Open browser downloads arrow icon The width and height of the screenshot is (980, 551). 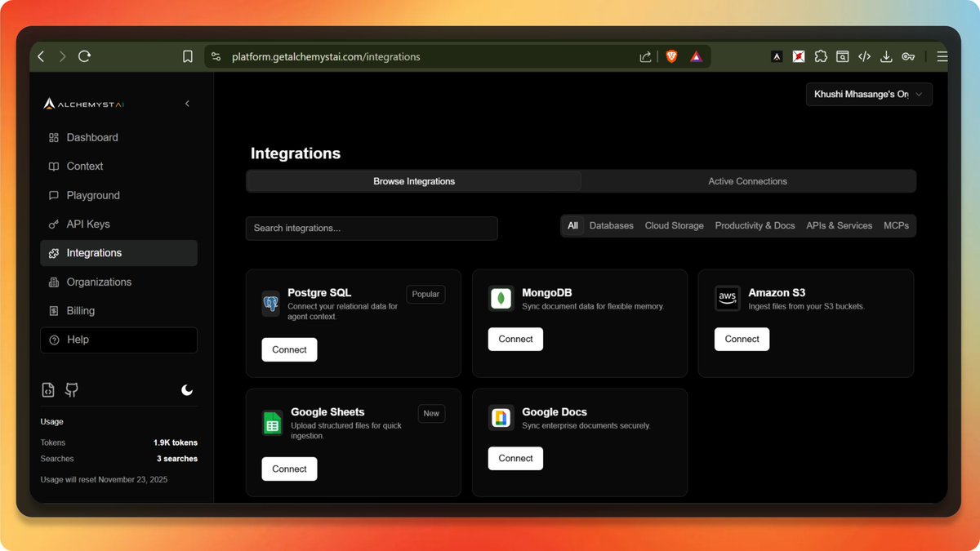886,56
